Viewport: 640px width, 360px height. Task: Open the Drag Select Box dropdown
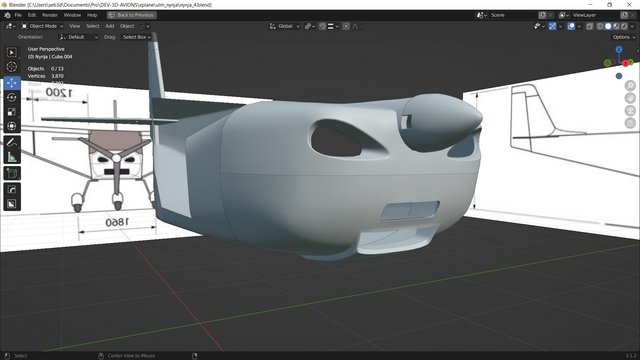click(x=137, y=37)
